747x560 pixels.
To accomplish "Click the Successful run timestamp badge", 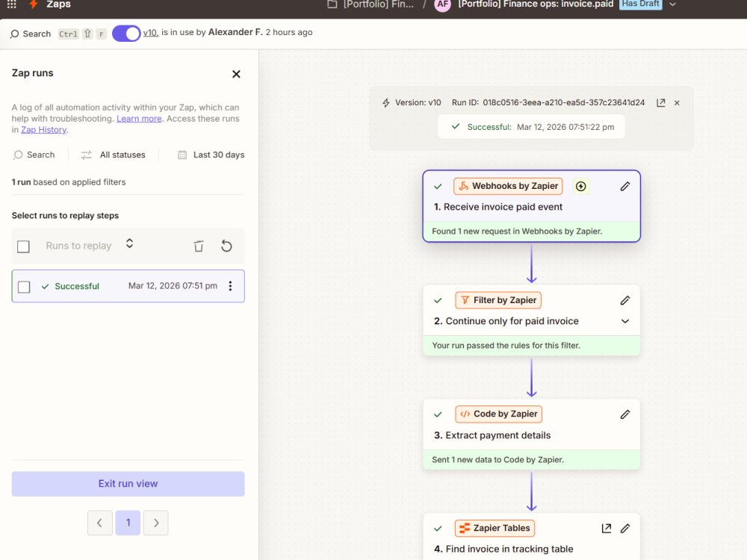I will [x=532, y=127].
